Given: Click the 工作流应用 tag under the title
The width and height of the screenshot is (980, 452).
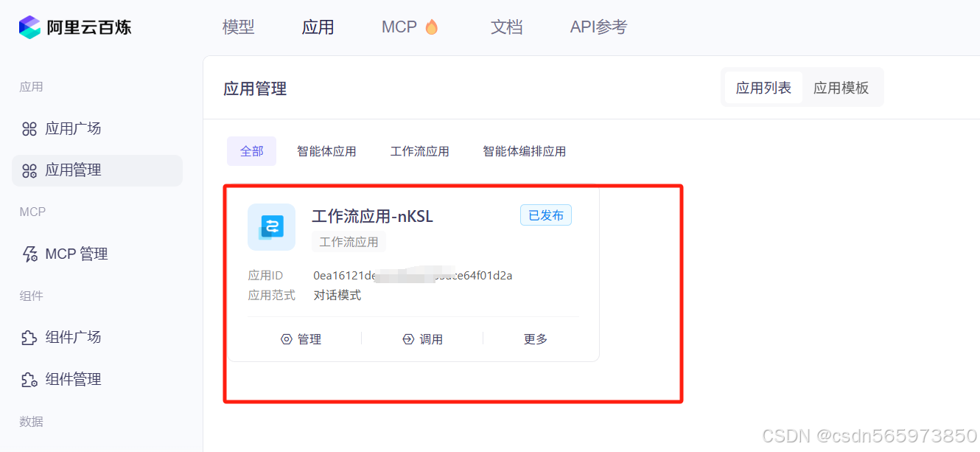Looking at the screenshot, I should (349, 242).
